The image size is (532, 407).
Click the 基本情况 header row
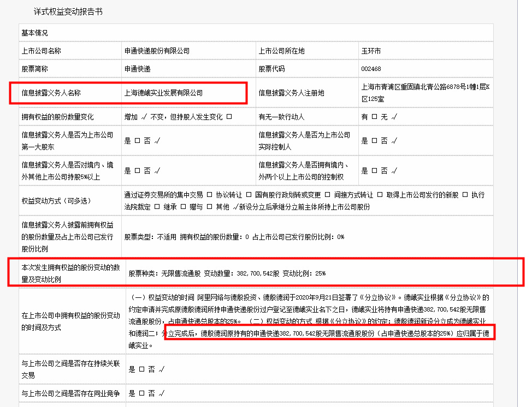pos(256,33)
